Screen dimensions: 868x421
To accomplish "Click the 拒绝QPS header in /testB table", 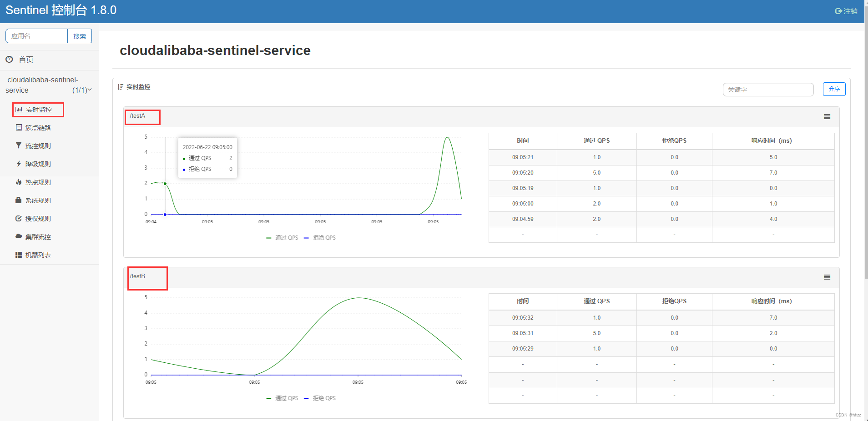I will click(x=674, y=301).
